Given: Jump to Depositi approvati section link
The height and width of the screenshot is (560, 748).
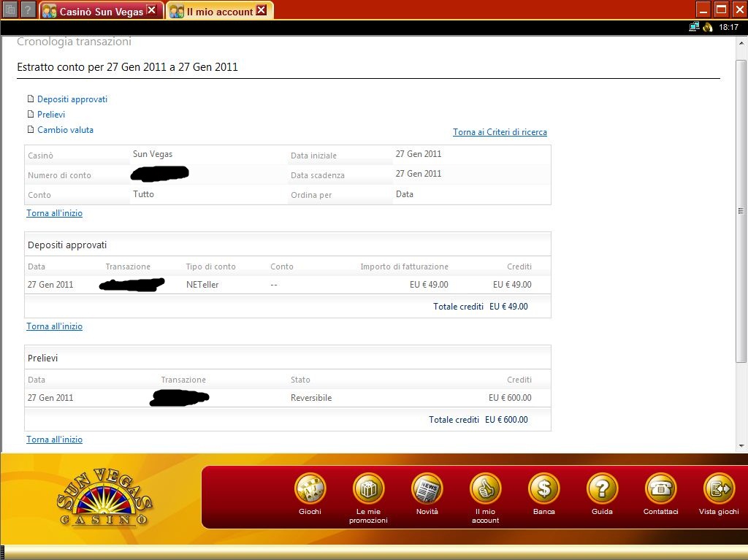Looking at the screenshot, I should (x=72, y=99).
